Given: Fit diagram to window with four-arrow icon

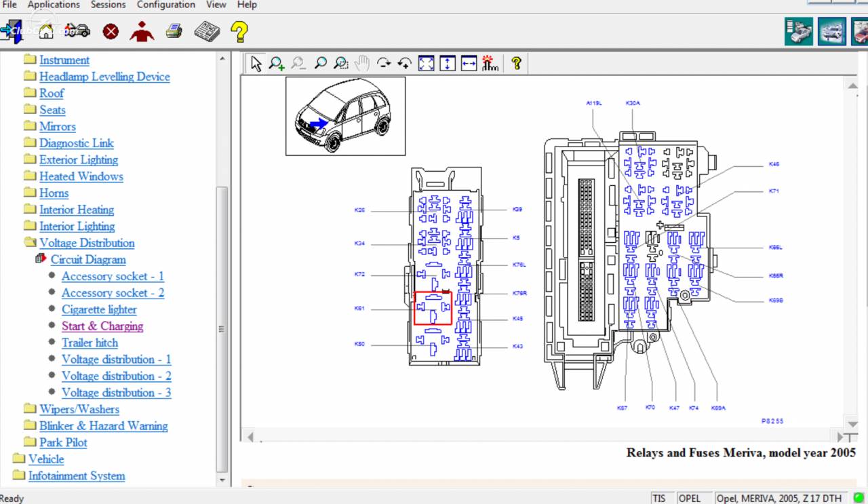Looking at the screenshot, I should click(x=426, y=63).
